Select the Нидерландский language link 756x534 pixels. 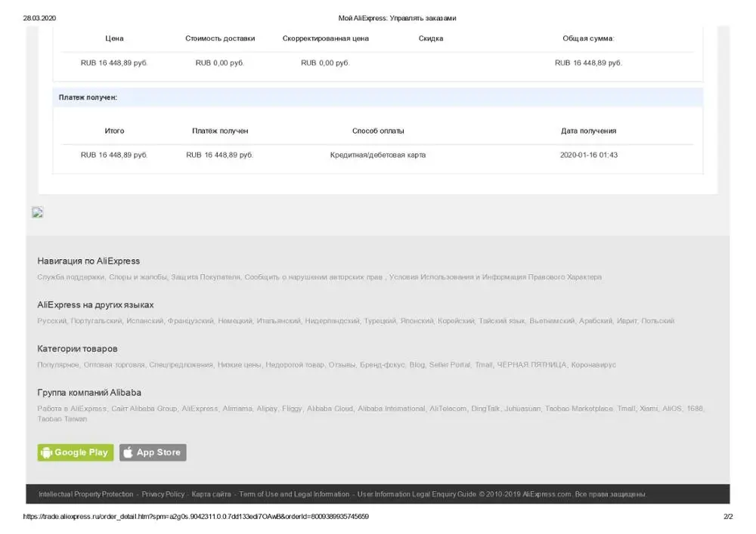(x=332, y=321)
